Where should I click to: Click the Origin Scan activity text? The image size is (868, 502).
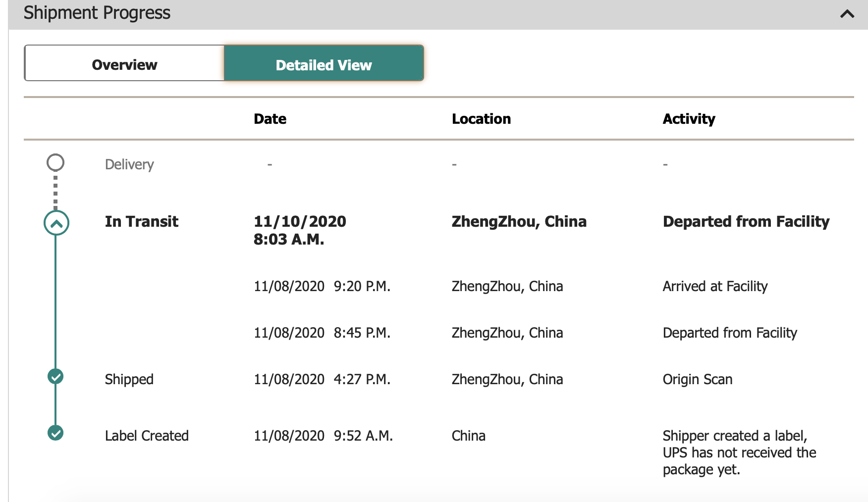tap(697, 379)
